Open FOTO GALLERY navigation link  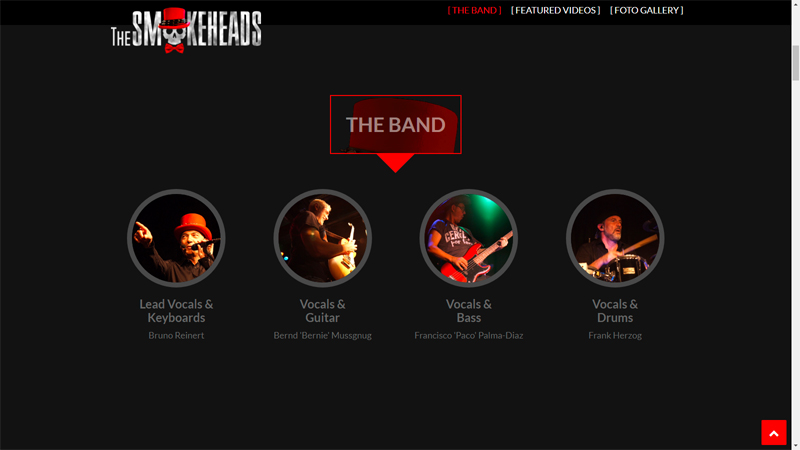click(646, 10)
